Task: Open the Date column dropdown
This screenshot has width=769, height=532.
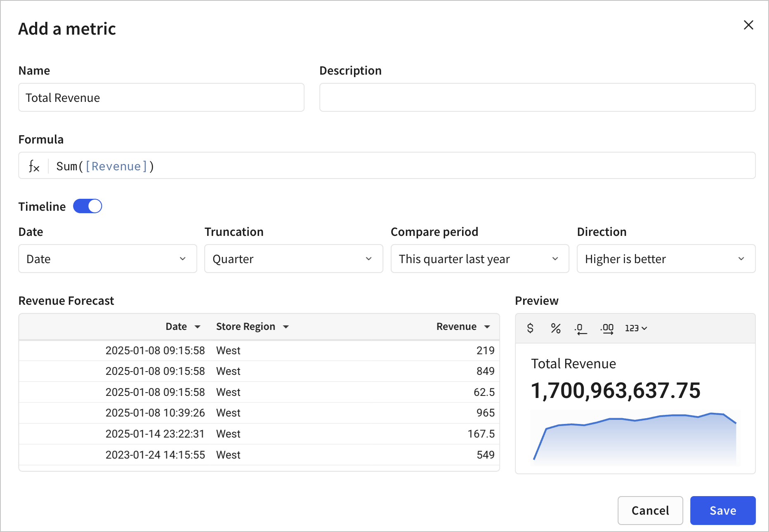Action: click(x=108, y=259)
